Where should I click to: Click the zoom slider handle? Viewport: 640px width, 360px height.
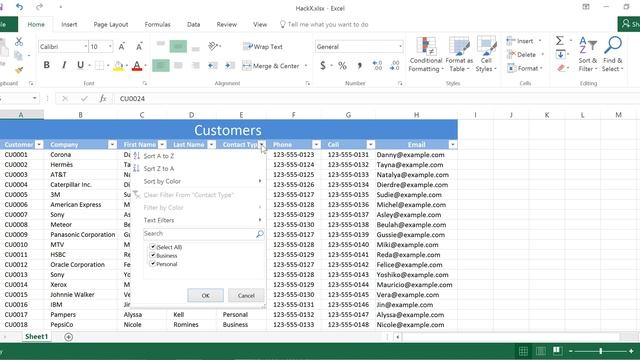[601, 351]
